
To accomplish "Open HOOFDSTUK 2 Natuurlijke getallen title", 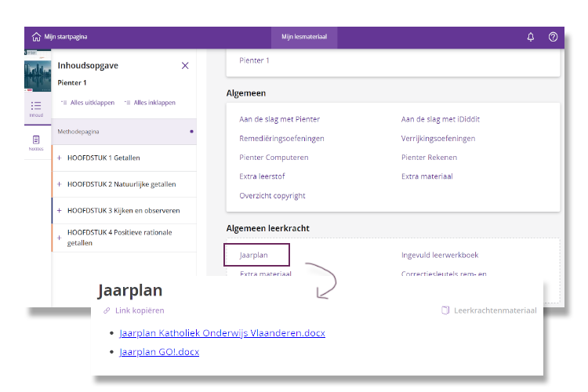I will point(122,184).
